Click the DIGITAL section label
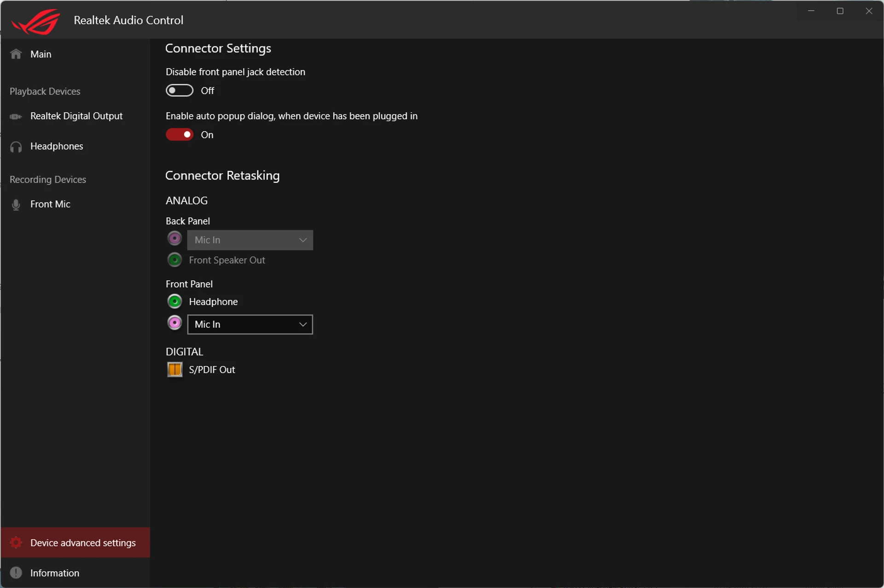The width and height of the screenshot is (884, 588). 184,352
